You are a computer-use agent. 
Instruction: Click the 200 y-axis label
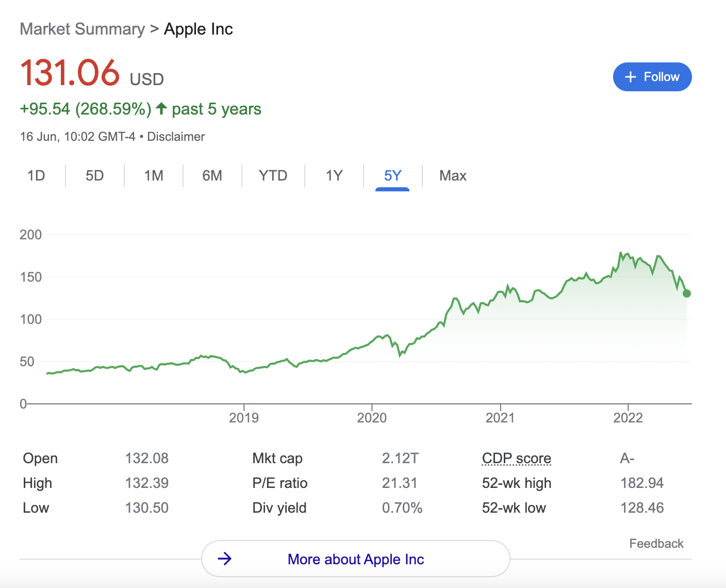30,235
